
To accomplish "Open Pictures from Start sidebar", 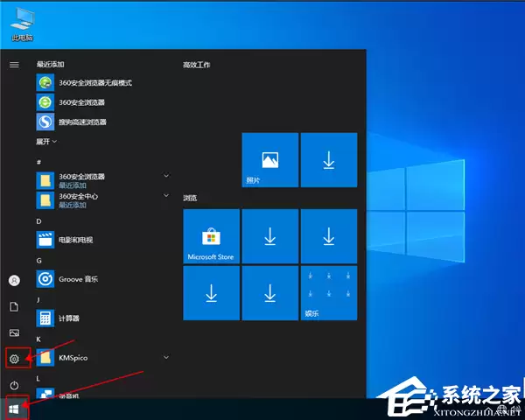I will click(x=14, y=332).
